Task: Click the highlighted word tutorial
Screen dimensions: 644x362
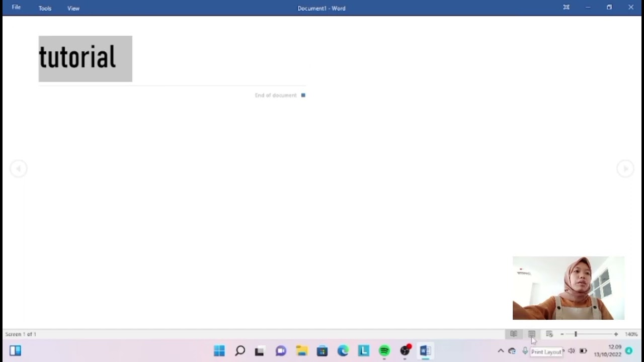Action: (x=77, y=57)
